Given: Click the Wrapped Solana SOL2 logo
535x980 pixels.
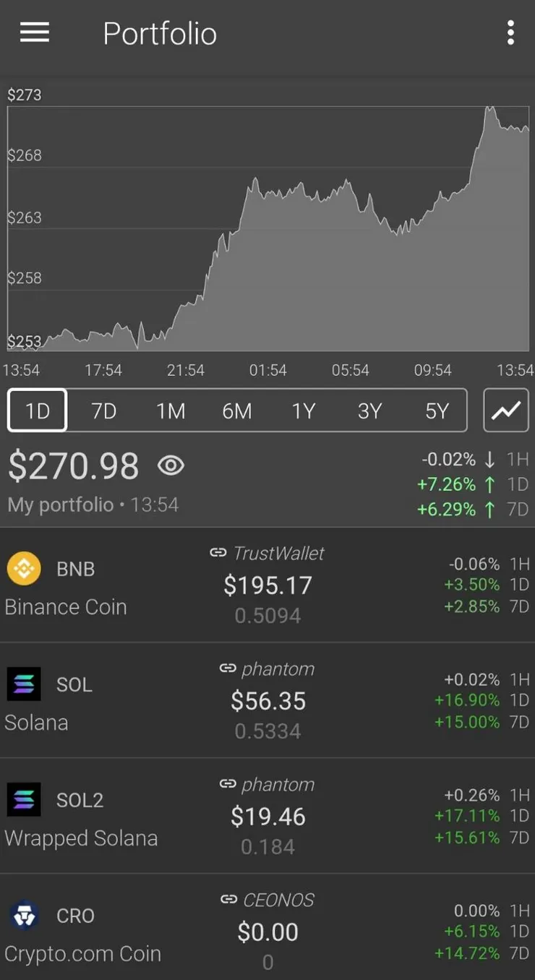Looking at the screenshot, I should click(24, 799).
